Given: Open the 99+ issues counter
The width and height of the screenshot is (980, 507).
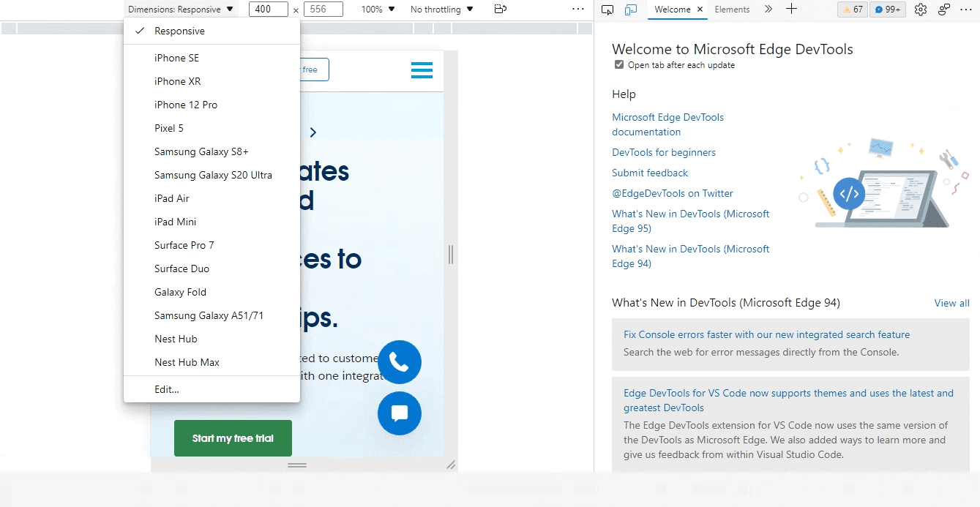Looking at the screenshot, I should click(x=886, y=10).
